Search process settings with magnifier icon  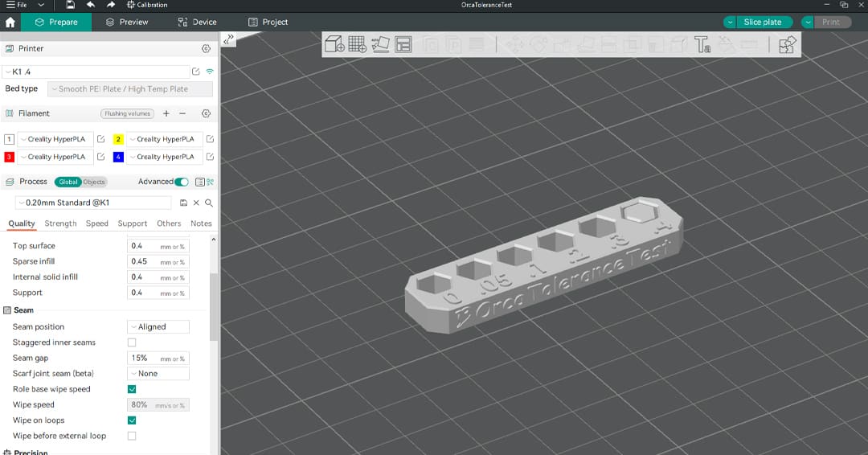209,203
